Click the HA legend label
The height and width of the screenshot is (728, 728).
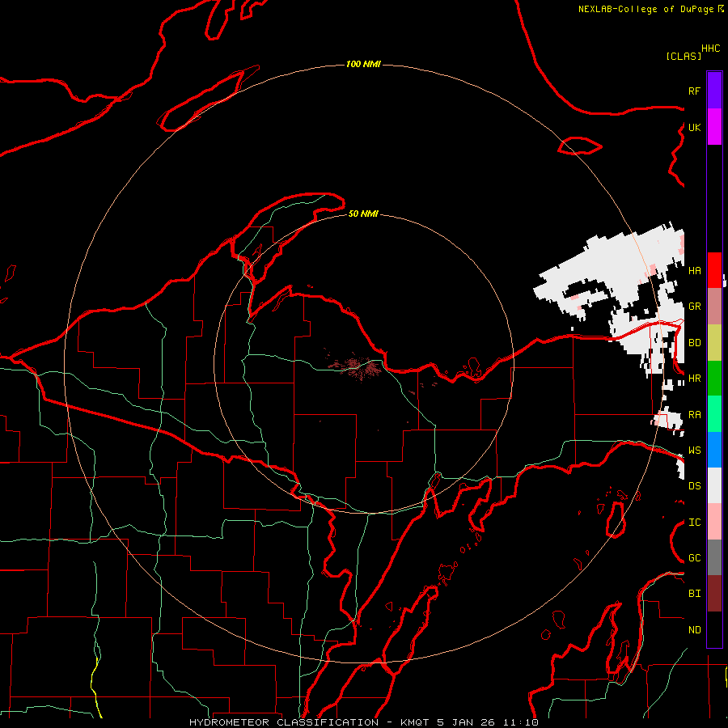pos(694,270)
